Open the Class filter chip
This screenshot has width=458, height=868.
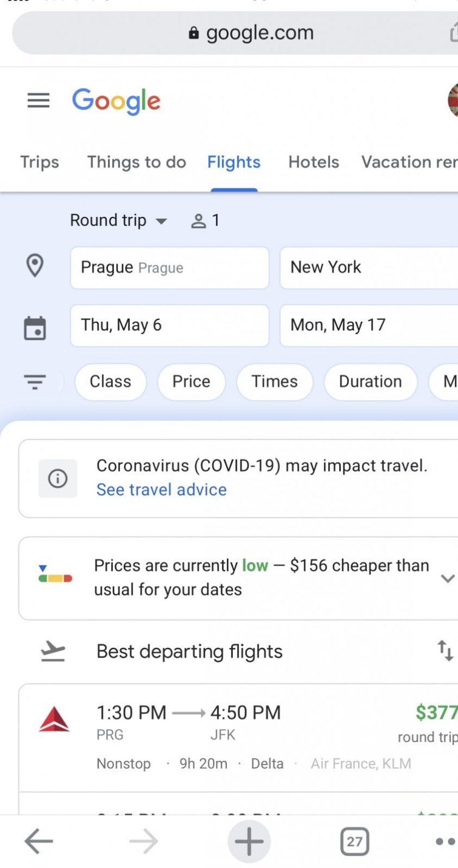[x=111, y=382]
